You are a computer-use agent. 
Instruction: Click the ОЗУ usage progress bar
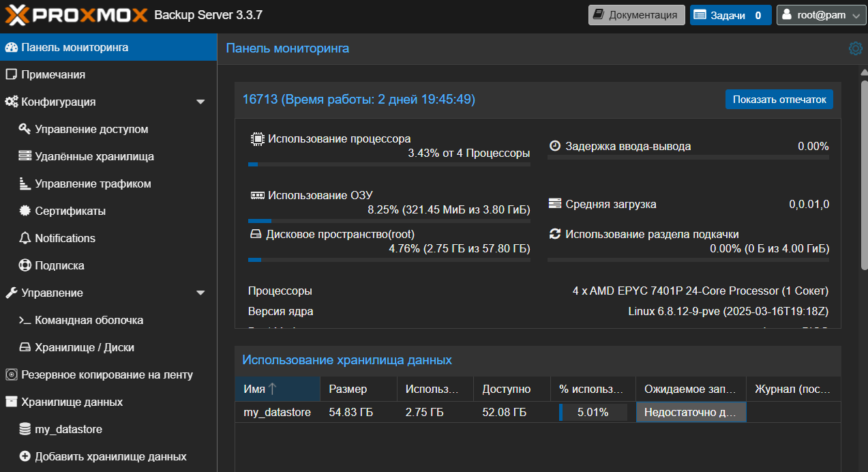pyautogui.click(x=389, y=221)
